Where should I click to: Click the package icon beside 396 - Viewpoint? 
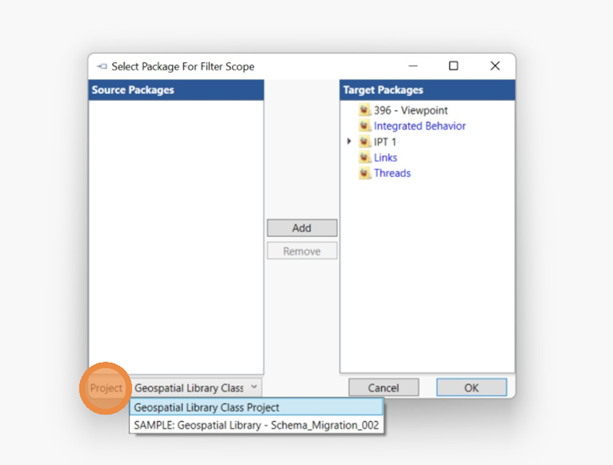pyautogui.click(x=365, y=111)
